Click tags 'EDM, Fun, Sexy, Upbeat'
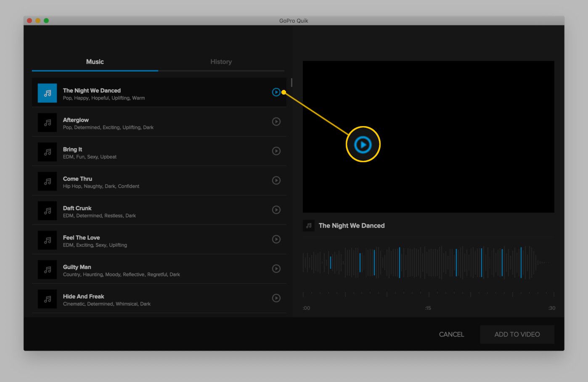Viewport: 588px width, 382px height. tap(90, 157)
